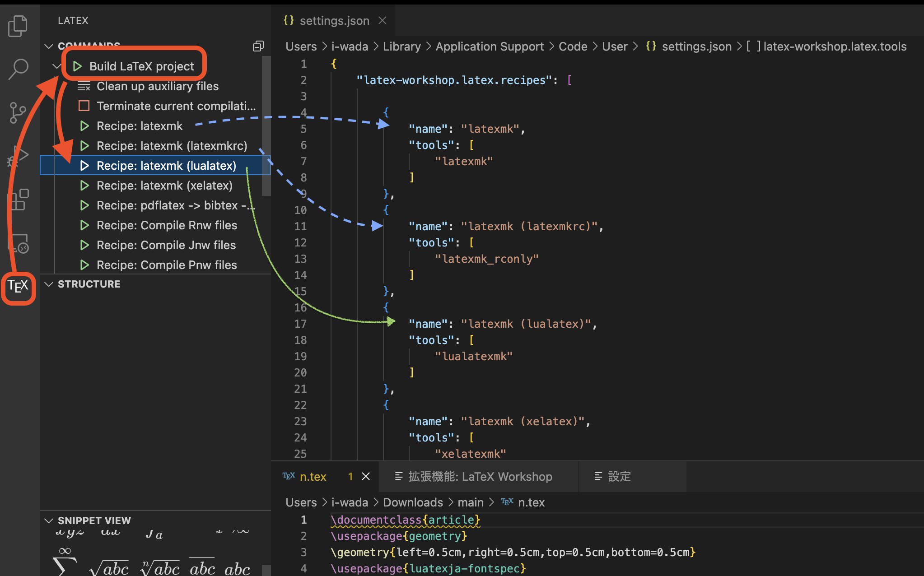Open the Extensions blocks icon

pyautogui.click(x=18, y=200)
